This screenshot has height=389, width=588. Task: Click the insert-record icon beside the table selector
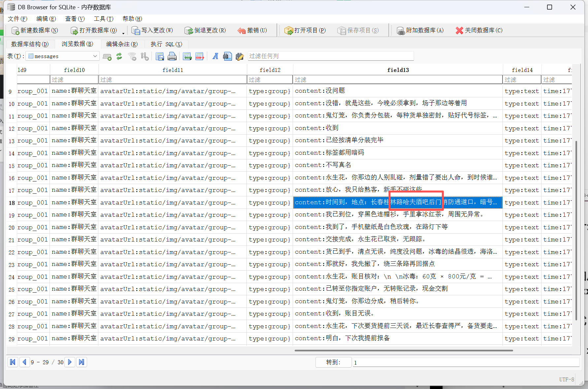(107, 56)
